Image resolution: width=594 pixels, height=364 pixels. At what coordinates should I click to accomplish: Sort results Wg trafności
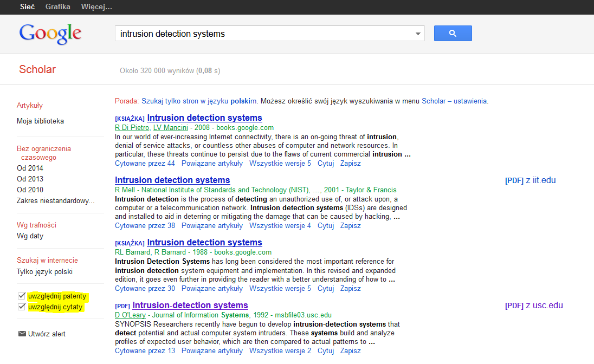point(36,225)
